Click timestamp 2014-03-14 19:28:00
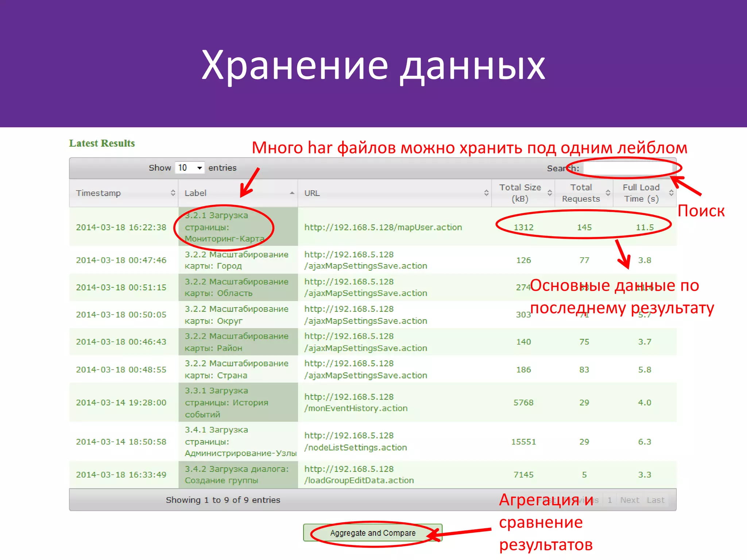The width and height of the screenshot is (747, 560). pyautogui.click(x=121, y=402)
